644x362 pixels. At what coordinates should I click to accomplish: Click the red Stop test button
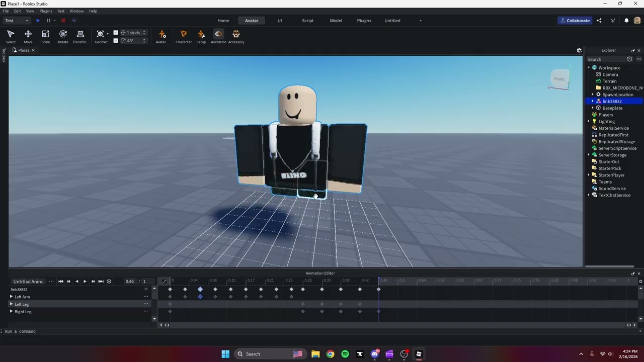pos(63,21)
